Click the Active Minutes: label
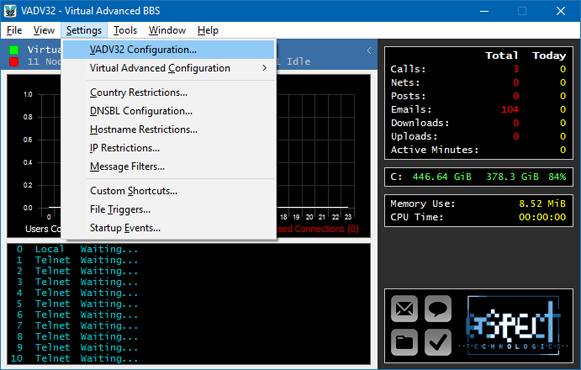This screenshot has width=581, height=370. tap(434, 150)
